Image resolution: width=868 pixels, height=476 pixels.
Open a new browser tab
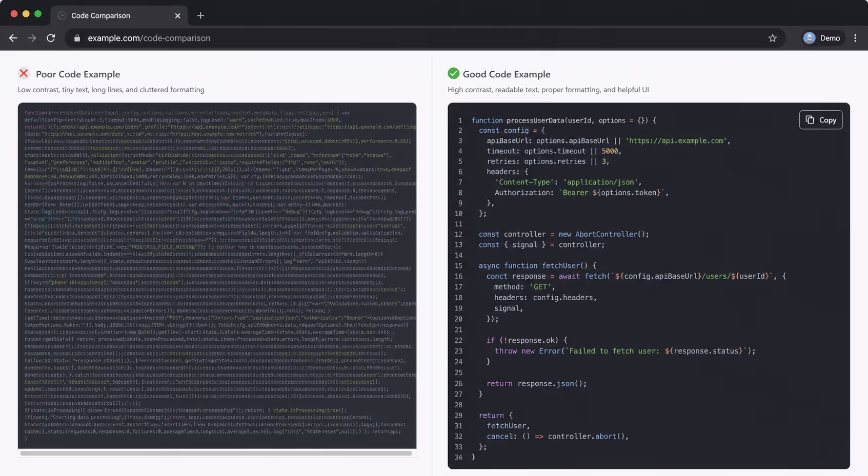click(x=200, y=15)
